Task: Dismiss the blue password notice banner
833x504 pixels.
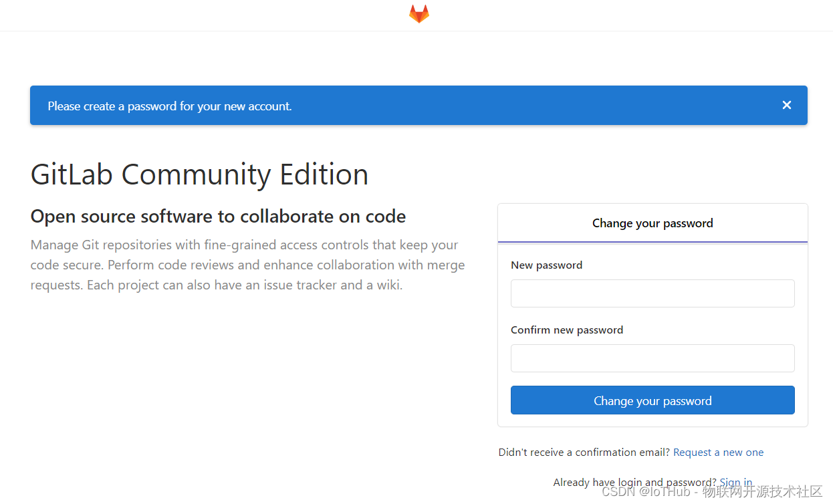Action: (x=787, y=105)
